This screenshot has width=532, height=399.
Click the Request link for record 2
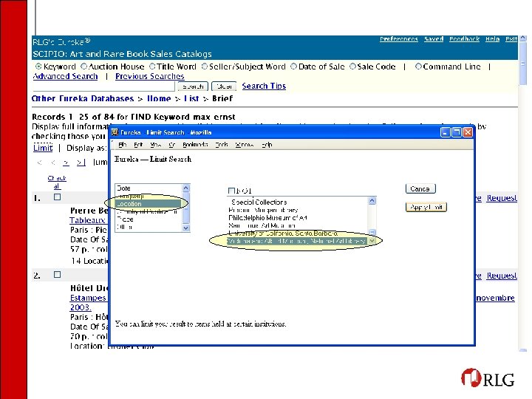tap(502, 276)
